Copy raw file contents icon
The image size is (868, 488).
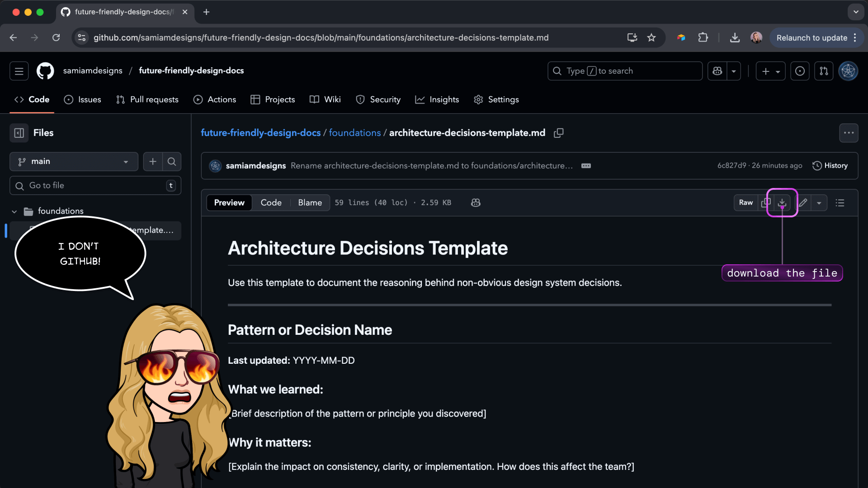(x=765, y=203)
